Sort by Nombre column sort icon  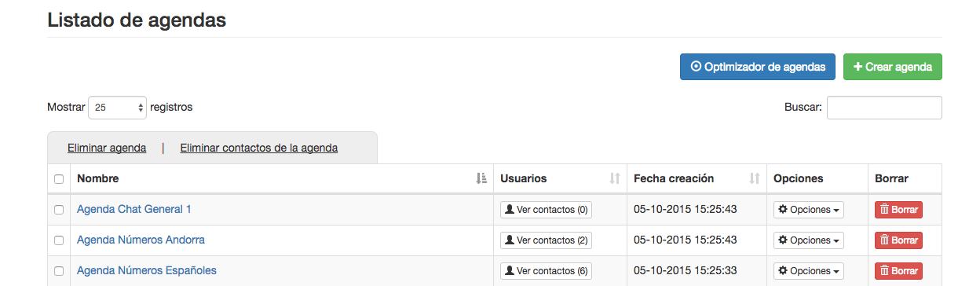[x=481, y=178]
